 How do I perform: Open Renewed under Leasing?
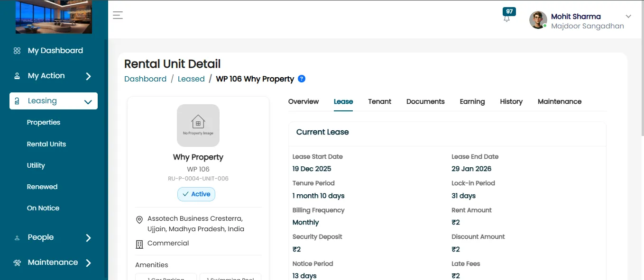pyautogui.click(x=42, y=187)
